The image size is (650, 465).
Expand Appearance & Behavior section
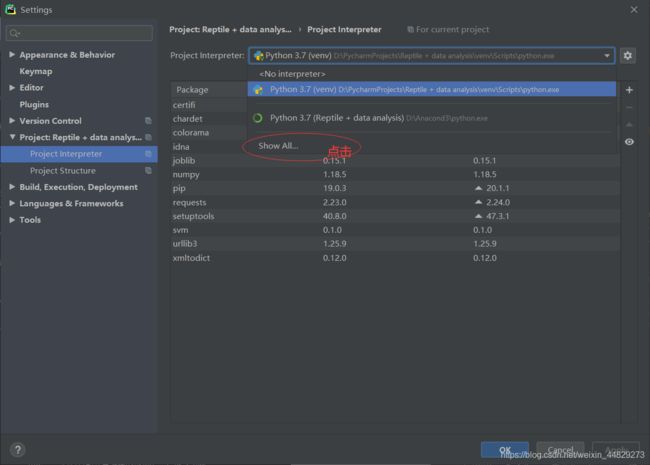tap(12, 54)
